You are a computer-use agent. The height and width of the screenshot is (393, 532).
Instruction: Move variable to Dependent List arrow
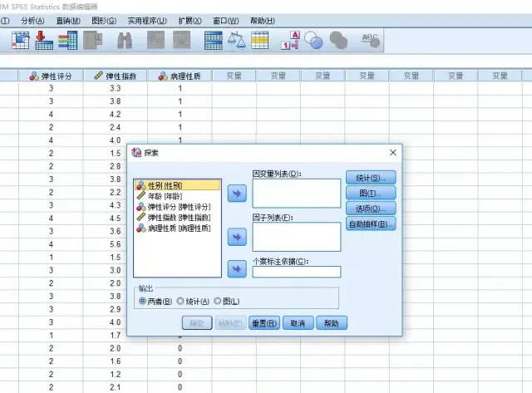coord(237,194)
